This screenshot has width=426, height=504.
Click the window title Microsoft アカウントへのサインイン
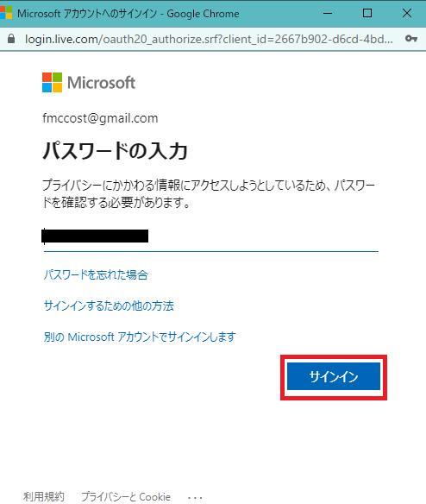click(87, 14)
